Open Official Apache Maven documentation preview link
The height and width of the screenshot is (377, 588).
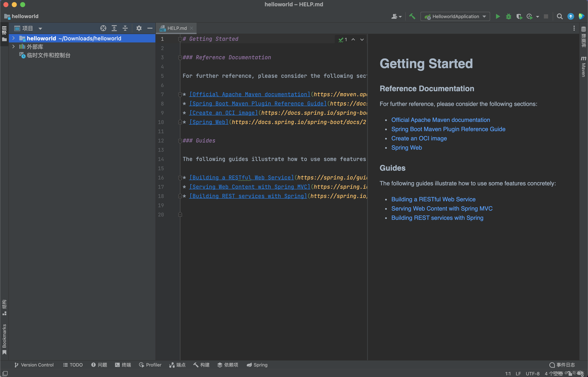click(x=441, y=120)
